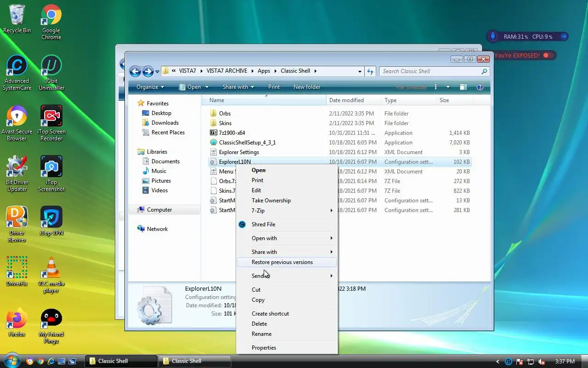Select Copy from the context menu

coord(287,300)
